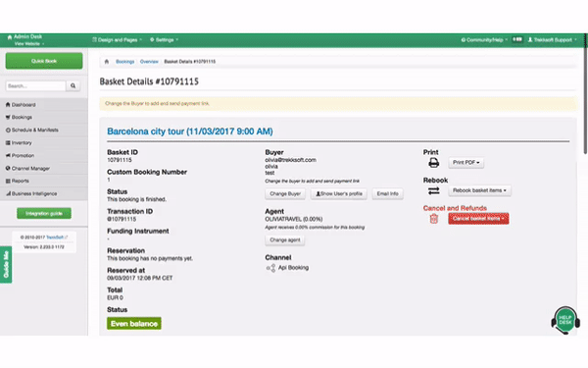The image size is (588, 368).
Task: Click the buyer email olivia@trekksoft.com
Action: [x=290, y=160]
